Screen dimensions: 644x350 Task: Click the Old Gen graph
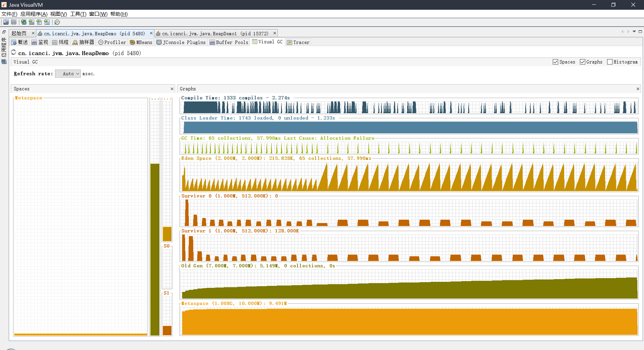[x=409, y=284]
